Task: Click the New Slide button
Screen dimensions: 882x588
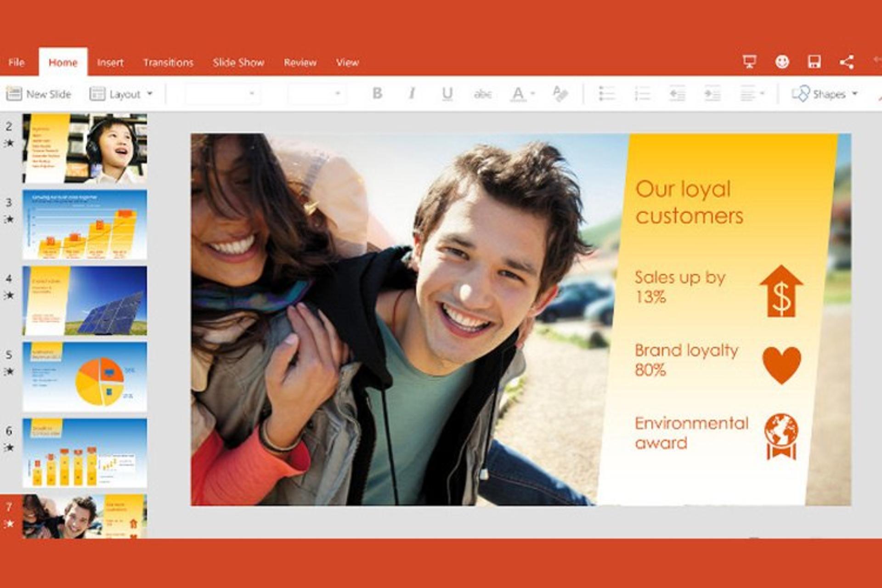Action: click(39, 94)
